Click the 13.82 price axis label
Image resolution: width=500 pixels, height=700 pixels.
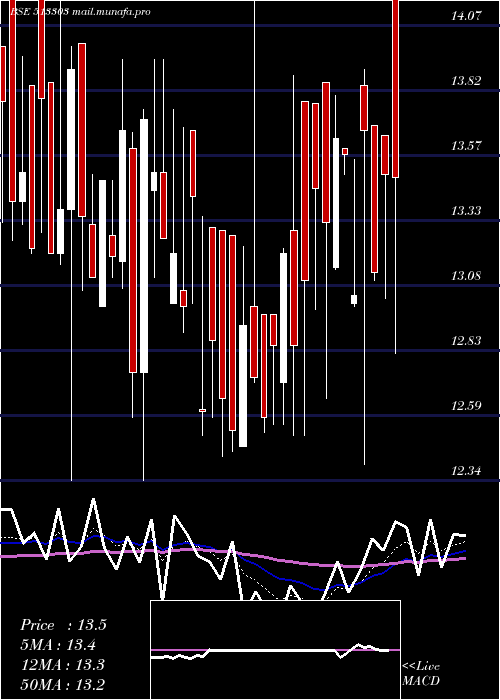point(467,81)
